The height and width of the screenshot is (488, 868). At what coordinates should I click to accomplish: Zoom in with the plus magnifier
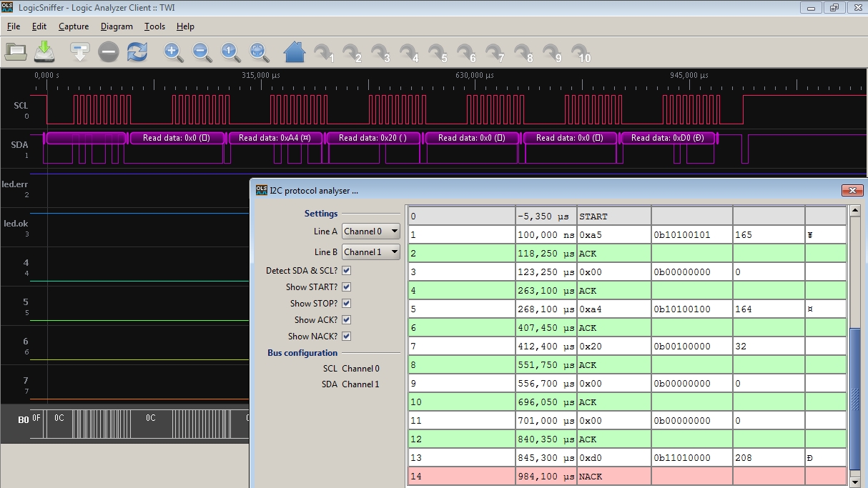point(173,51)
